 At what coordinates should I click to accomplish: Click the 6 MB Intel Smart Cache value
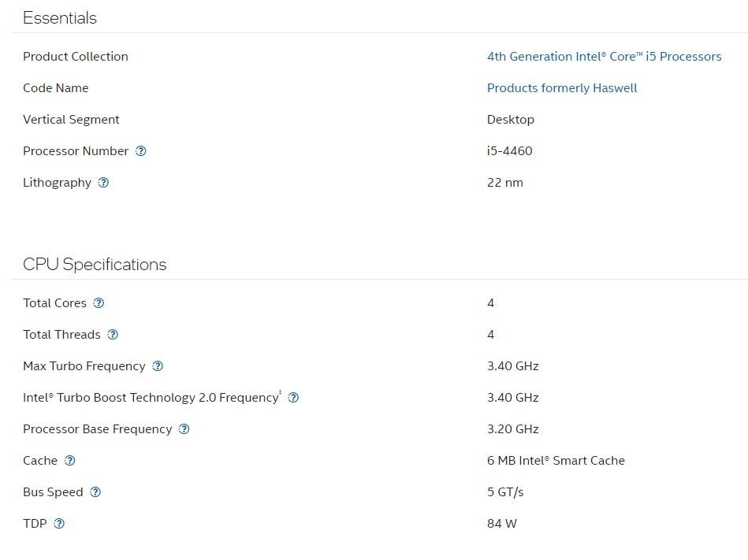point(555,461)
